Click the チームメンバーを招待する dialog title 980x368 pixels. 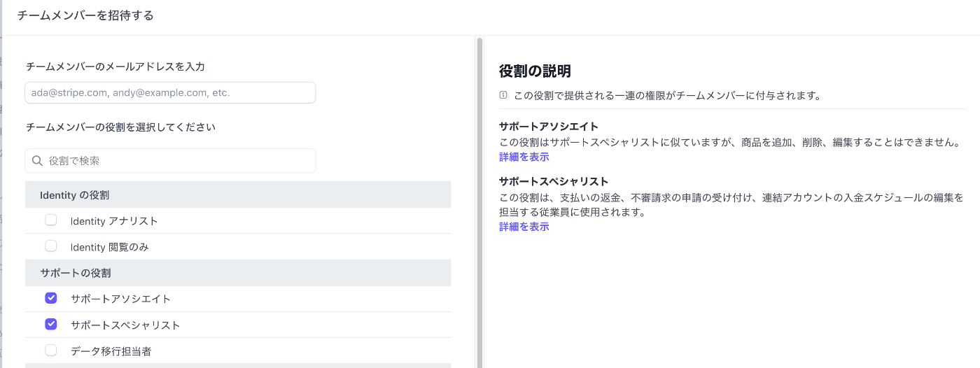85,15
